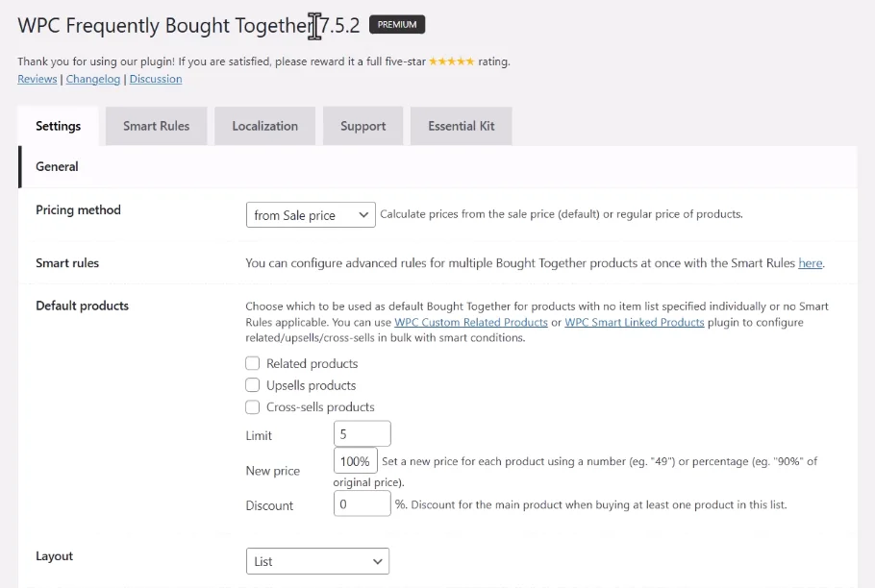Open the Pricing method dropdown

311,215
